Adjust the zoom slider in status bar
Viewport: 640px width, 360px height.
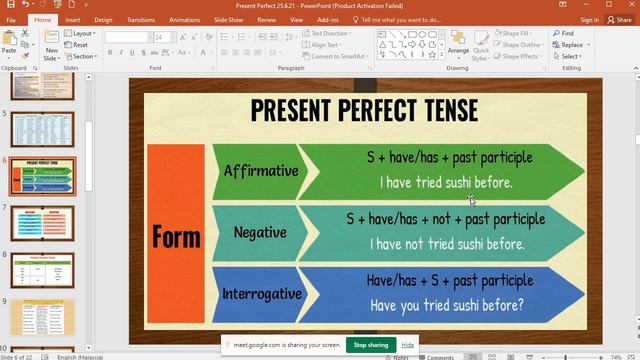tap(566, 357)
